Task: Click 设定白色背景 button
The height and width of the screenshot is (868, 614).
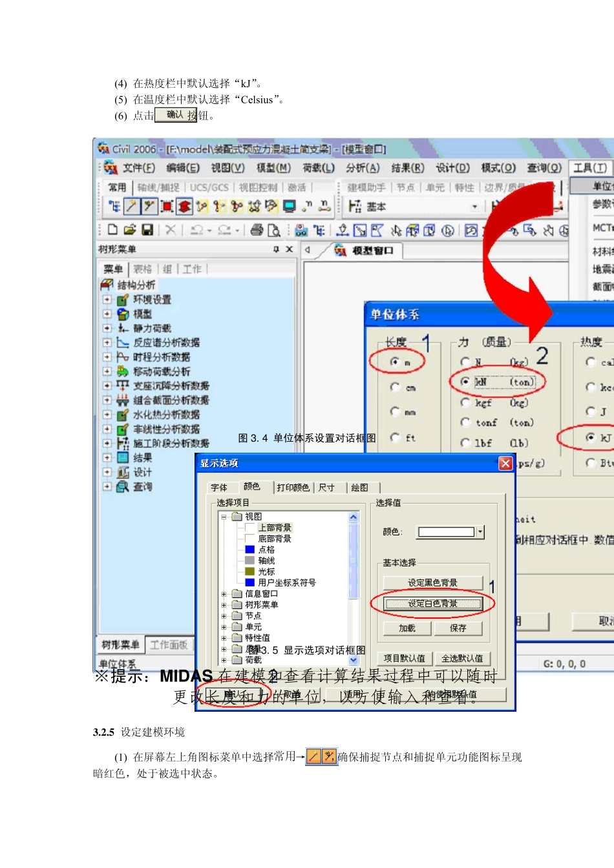Action: click(x=432, y=604)
